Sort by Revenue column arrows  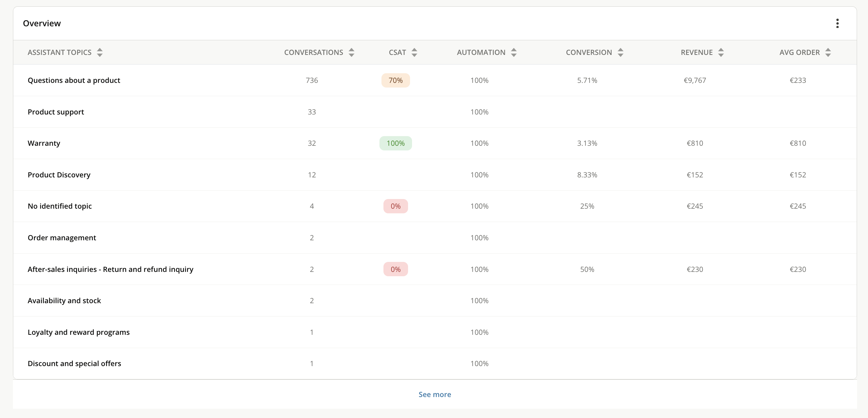pyautogui.click(x=721, y=52)
